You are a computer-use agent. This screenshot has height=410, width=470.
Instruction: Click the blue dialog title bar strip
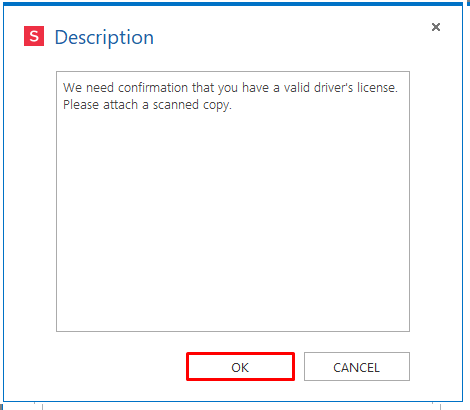click(x=233, y=4)
